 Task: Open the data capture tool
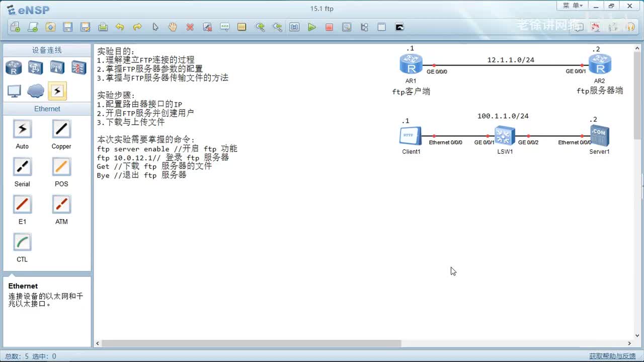(347, 27)
